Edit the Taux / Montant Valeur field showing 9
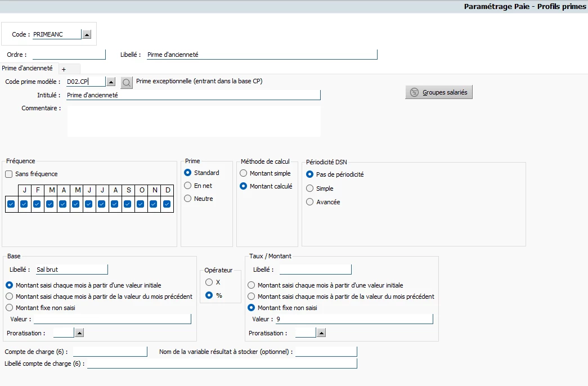 [x=354, y=319]
